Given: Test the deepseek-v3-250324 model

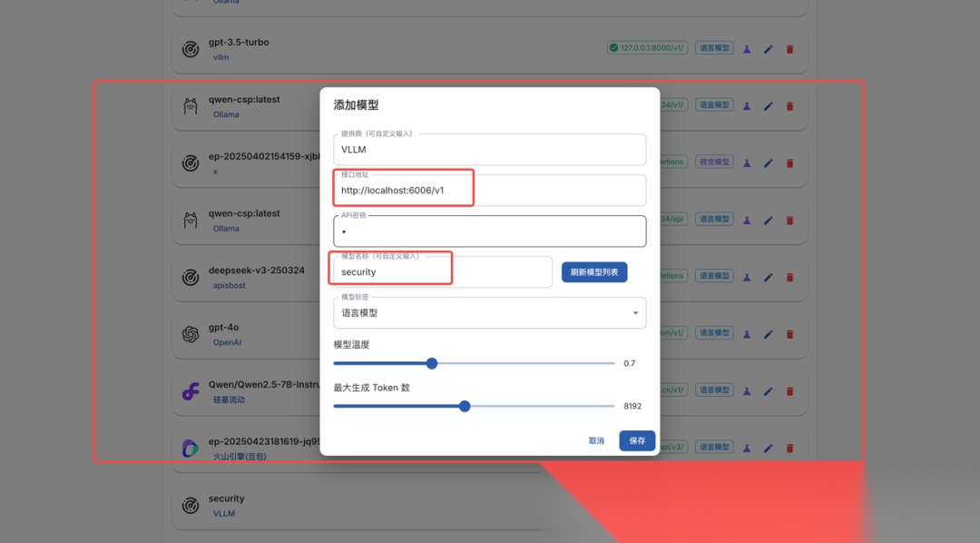Looking at the screenshot, I should [746, 277].
